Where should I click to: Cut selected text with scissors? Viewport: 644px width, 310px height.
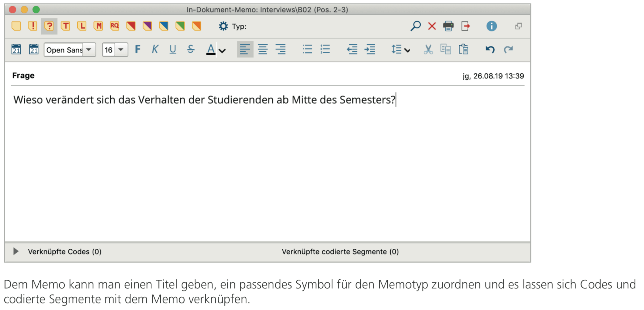tap(428, 49)
